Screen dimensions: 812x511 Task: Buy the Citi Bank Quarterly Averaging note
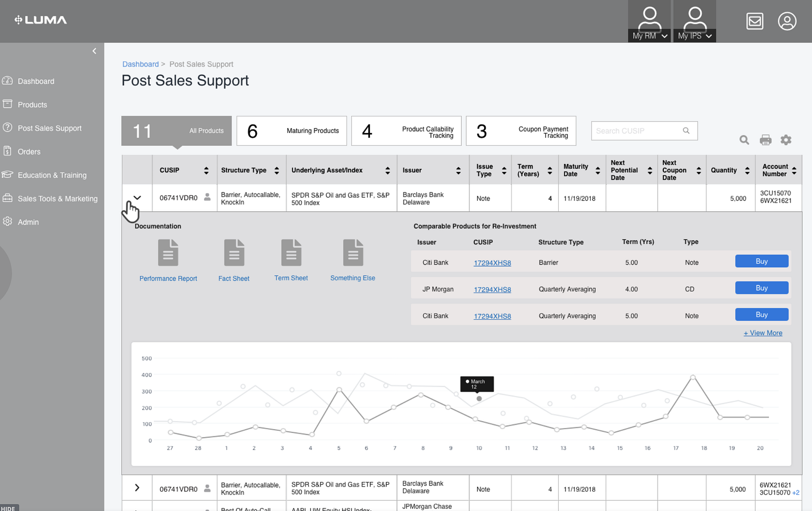point(762,314)
